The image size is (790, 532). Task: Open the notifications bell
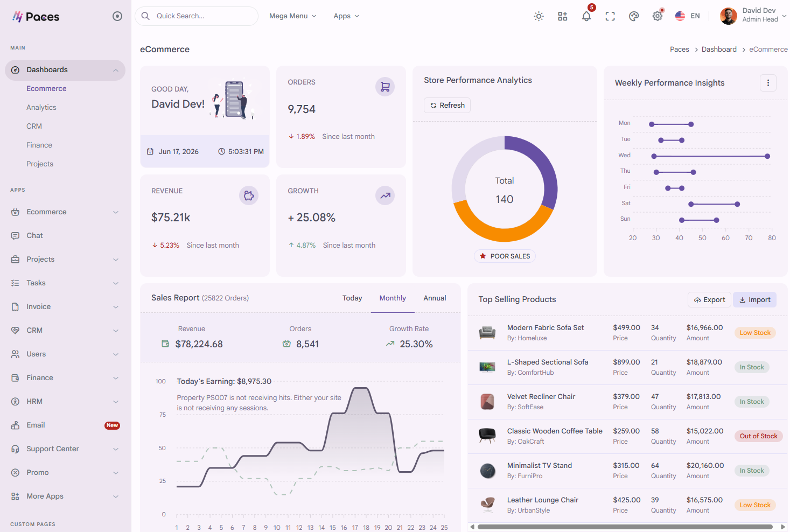[586, 16]
